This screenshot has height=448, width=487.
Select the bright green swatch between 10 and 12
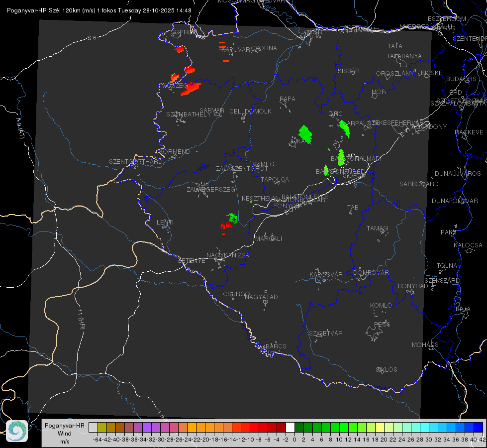(344, 427)
